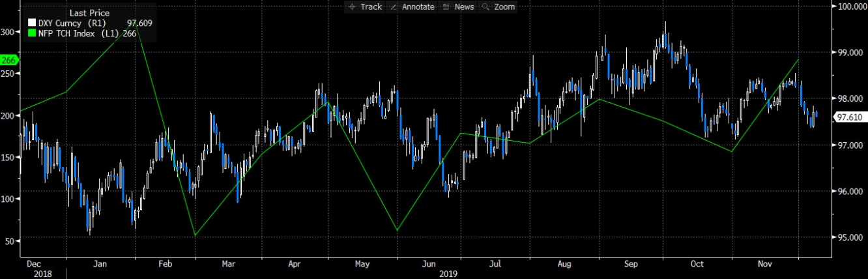Click the white DXY Curncy legend swatch
Screen dimensions: 868x279
[31, 23]
